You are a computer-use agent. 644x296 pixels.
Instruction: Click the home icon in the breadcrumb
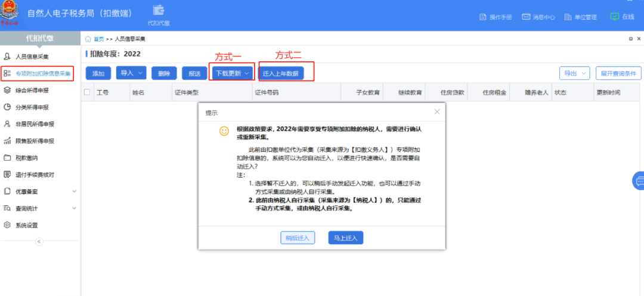88,39
